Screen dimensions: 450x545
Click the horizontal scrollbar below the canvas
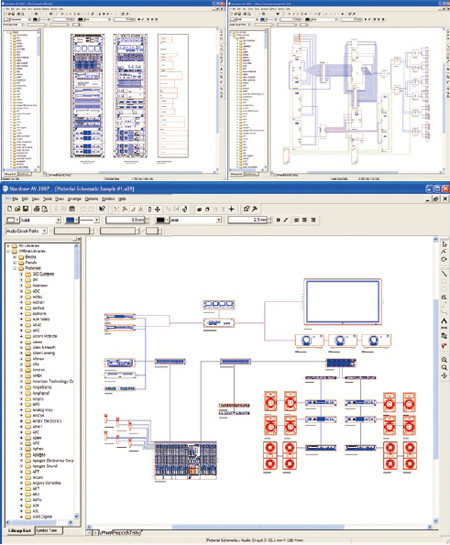pos(260,527)
